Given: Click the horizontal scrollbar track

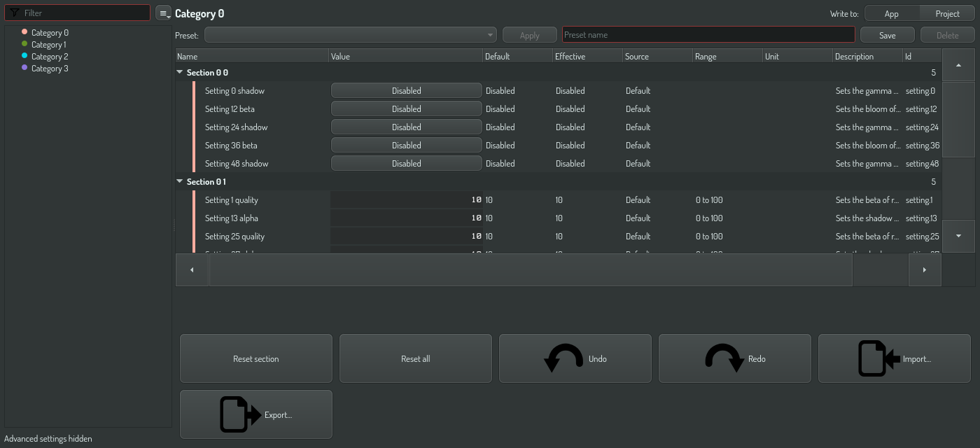Looking at the screenshot, I should 880,269.
